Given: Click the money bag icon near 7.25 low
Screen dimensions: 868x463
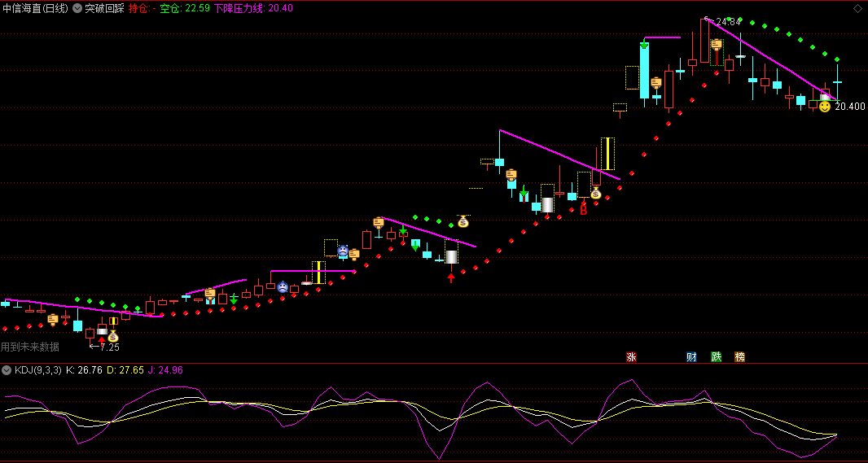Looking at the screenshot, I should tap(113, 336).
